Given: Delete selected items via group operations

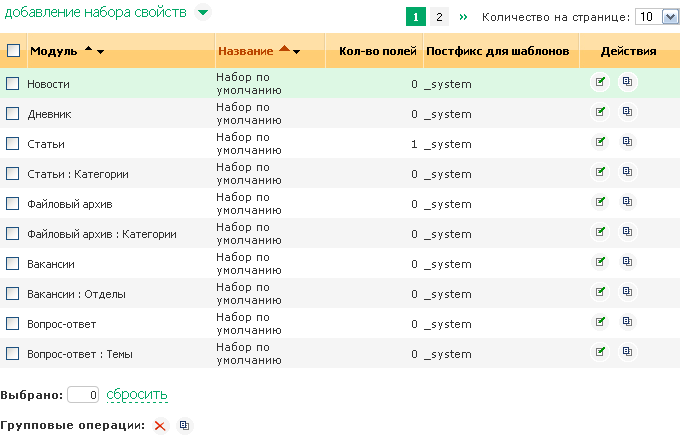Looking at the screenshot, I should [x=160, y=426].
